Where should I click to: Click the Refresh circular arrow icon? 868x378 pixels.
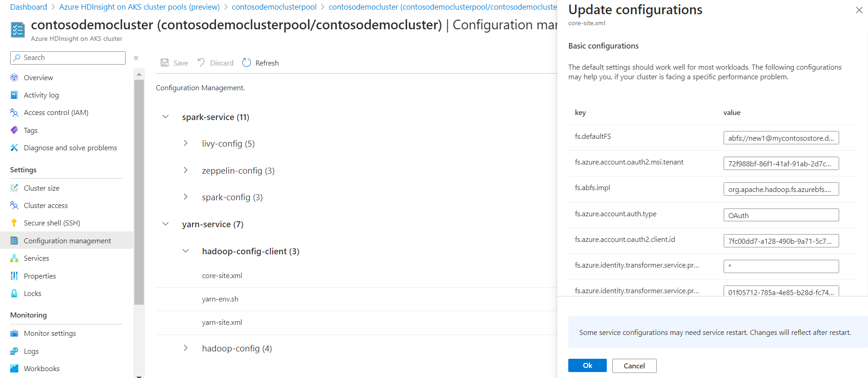247,63
